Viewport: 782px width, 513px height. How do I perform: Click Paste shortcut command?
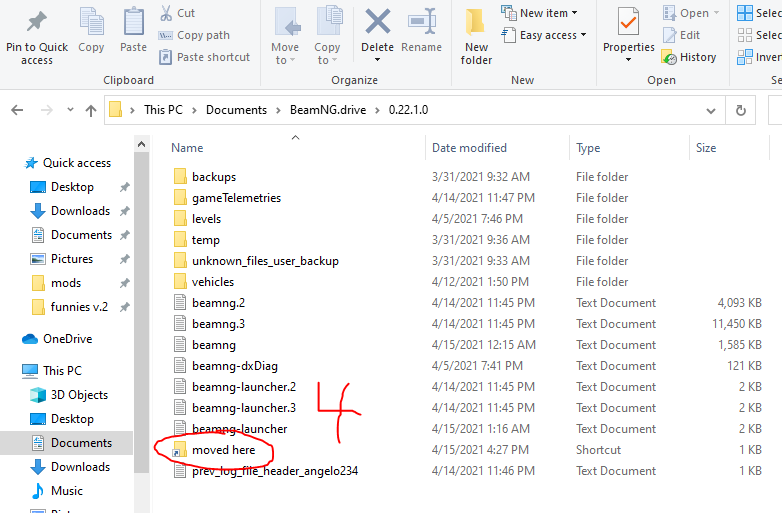(x=204, y=57)
